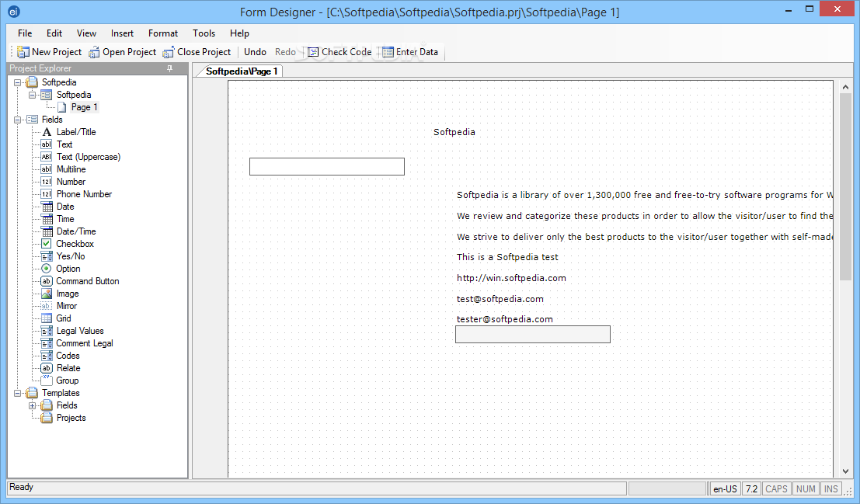Select the Date/Time field icon
This screenshot has width=860, height=504.
(x=47, y=231)
